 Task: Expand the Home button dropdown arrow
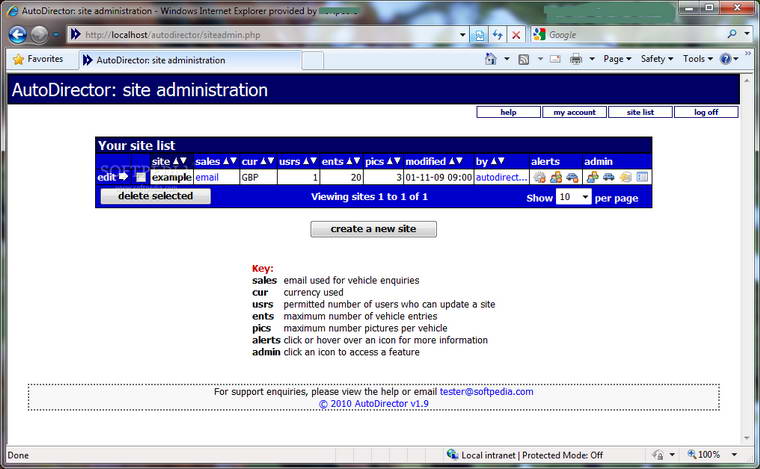pyautogui.click(x=507, y=59)
